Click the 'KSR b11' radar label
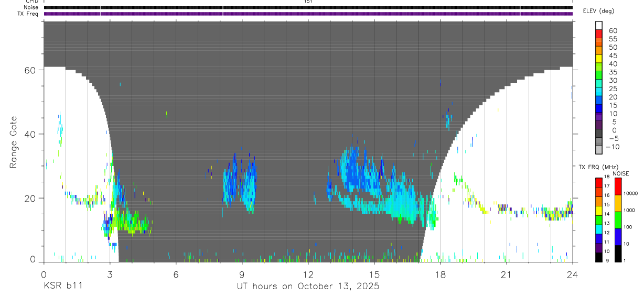Image resolution: width=644 pixels, height=297 pixels. (x=62, y=287)
